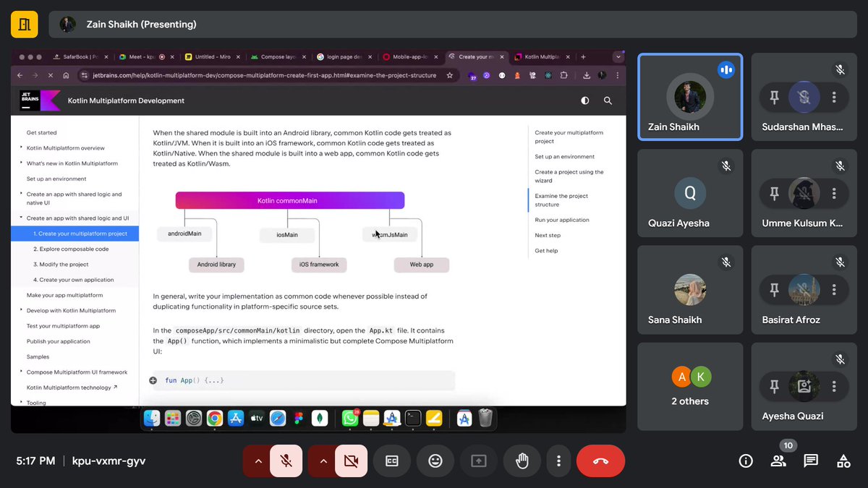Screen dimensions: 868x488
Task: Open the activities icon in Meet
Action: tap(843, 461)
